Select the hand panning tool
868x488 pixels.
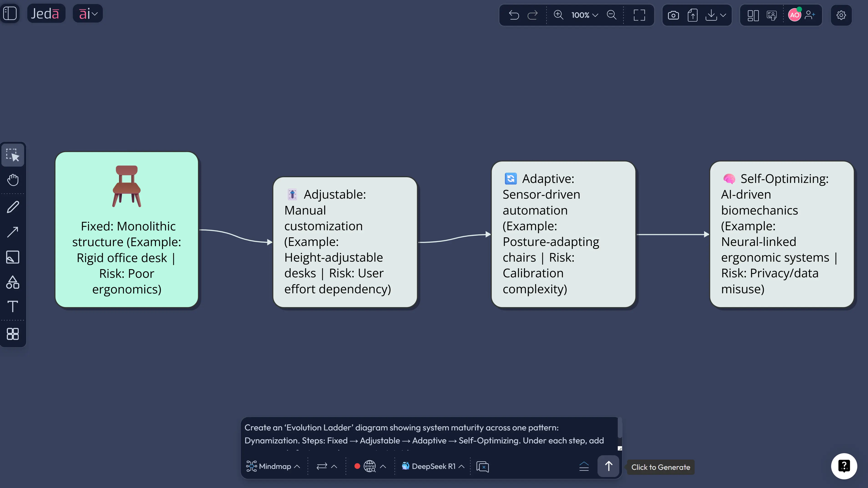coord(13,180)
